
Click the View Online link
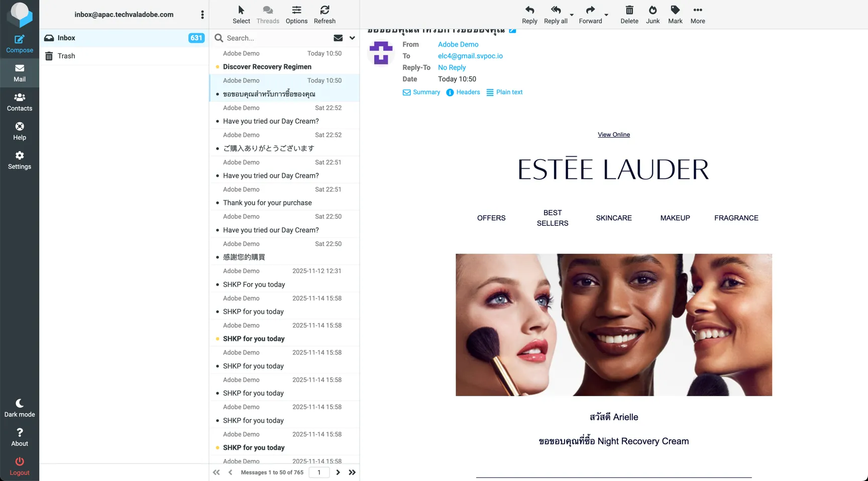coord(613,135)
